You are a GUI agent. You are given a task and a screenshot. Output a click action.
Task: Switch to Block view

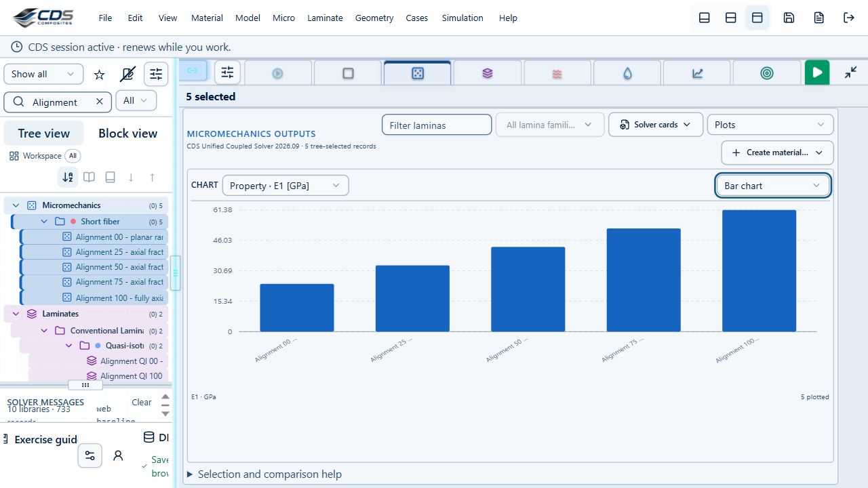127,134
